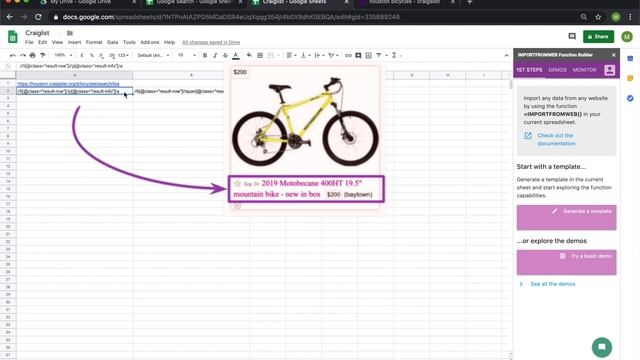640x360 pixels.
Task: Switch to the houston bicycles craigslist tab
Action: click(x=404, y=2)
